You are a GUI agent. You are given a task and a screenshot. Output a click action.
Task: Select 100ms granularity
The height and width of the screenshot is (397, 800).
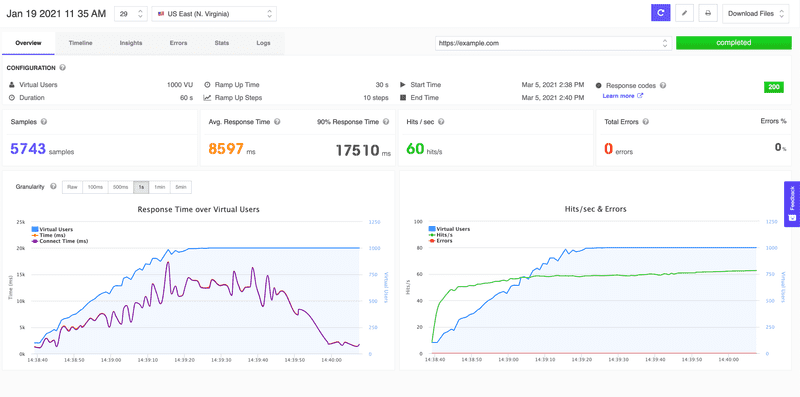click(x=95, y=187)
